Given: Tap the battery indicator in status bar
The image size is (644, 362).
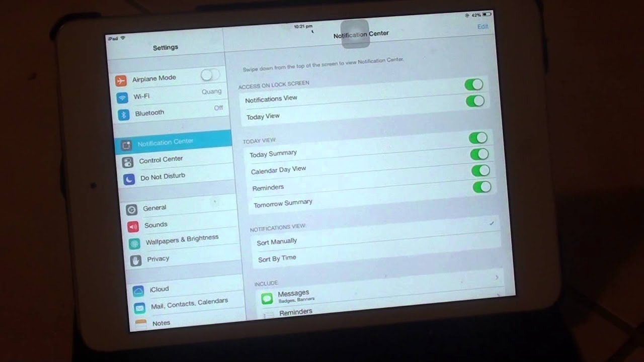Looking at the screenshot, I should [486, 15].
